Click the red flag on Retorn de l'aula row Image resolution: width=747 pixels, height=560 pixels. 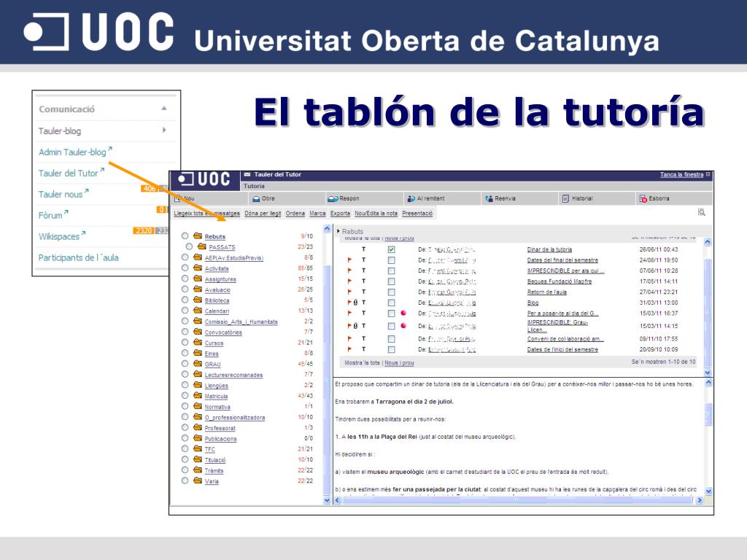coord(349,292)
